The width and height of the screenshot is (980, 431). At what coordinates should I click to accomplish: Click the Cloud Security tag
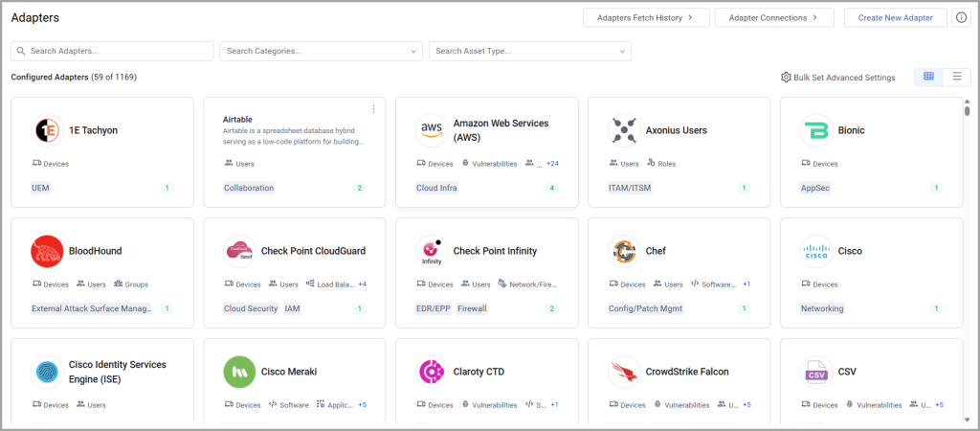pyautogui.click(x=251, y=308)
